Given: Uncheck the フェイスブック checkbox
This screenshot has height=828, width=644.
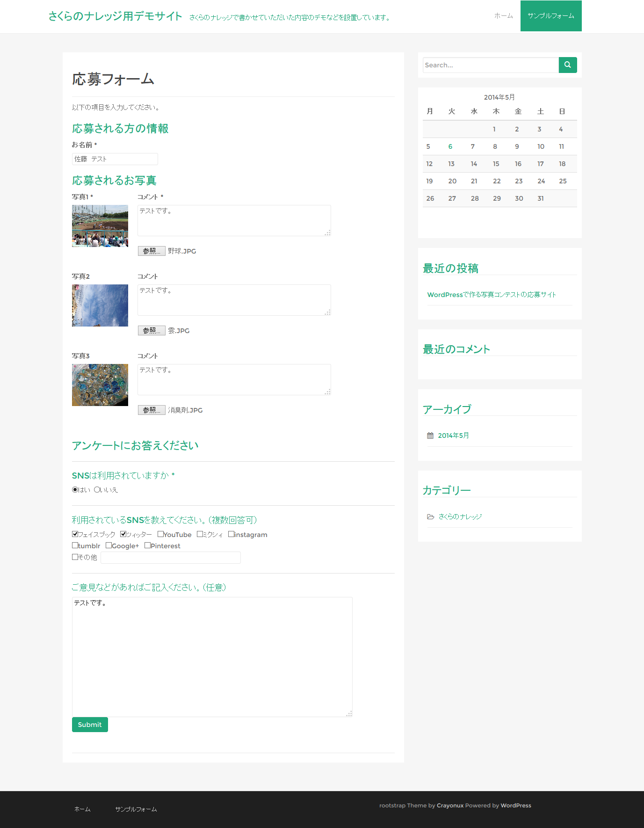Looking at the screenshot, I should coord(75,534).
